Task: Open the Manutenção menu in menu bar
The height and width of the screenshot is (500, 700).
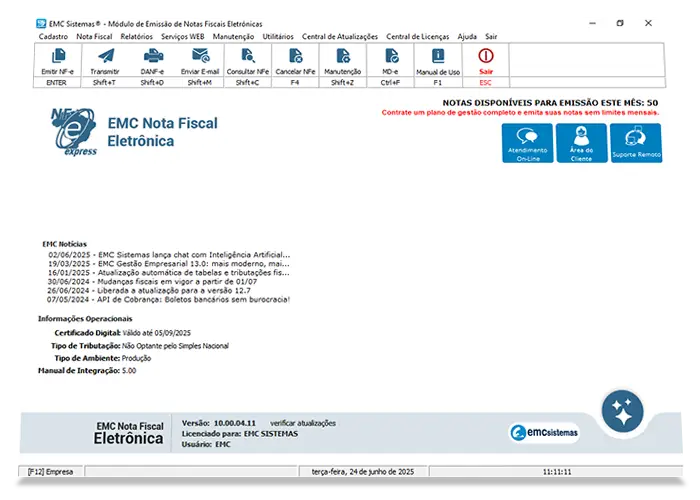Action: [233, 37]
